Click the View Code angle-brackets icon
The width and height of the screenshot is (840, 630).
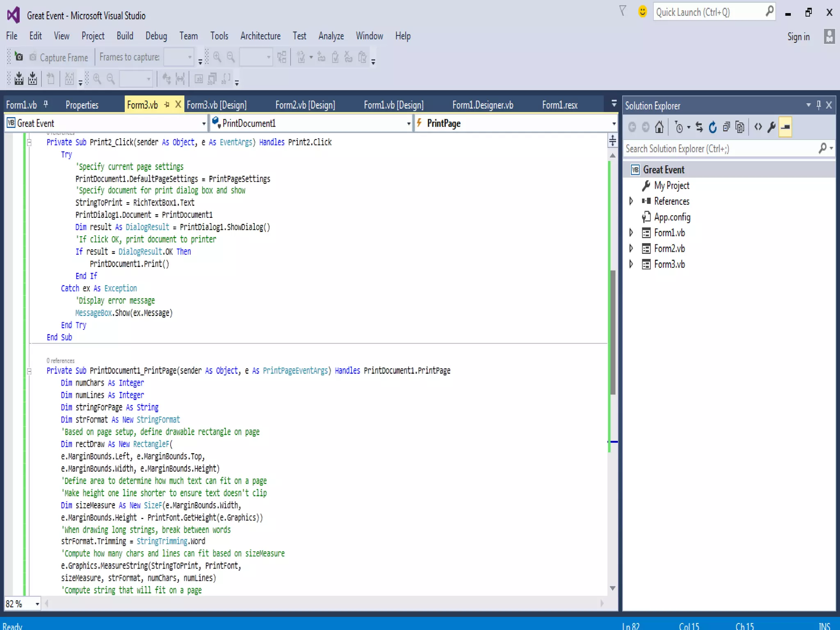[758, 127]
